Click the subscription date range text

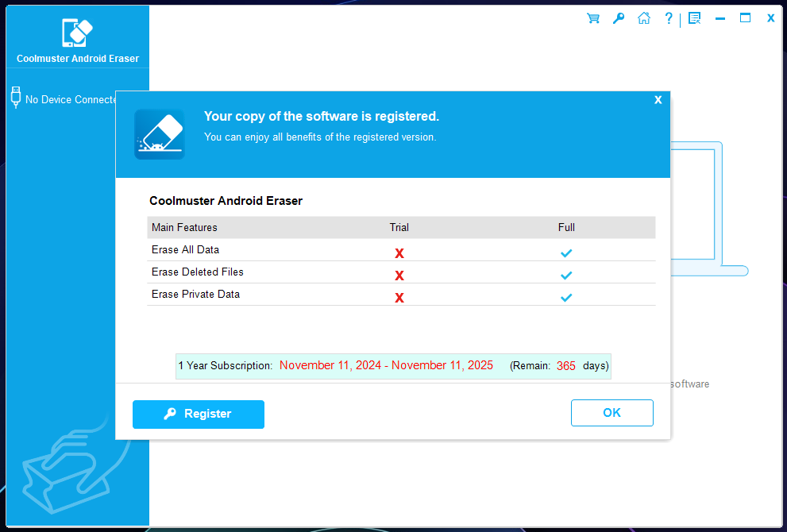[386, 366]
